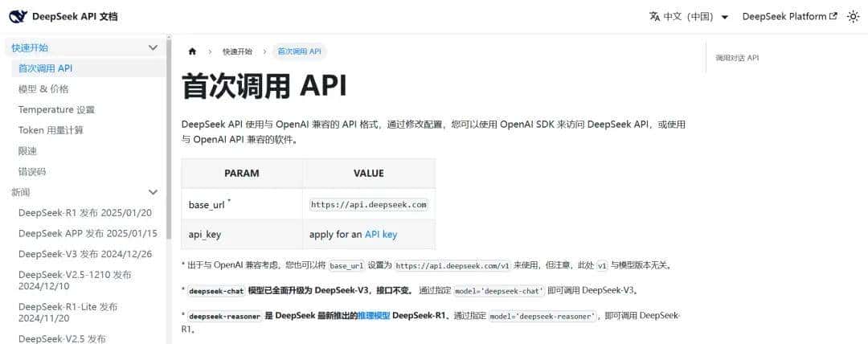Click the translate language icon
The width and height of the screenshot is (868, 344).
point(654,17)
